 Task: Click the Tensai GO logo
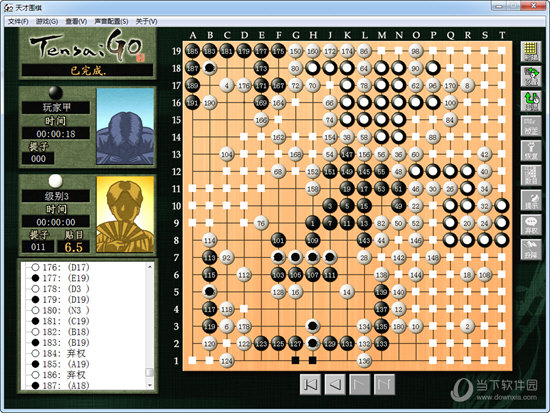(x=87, y=46)
